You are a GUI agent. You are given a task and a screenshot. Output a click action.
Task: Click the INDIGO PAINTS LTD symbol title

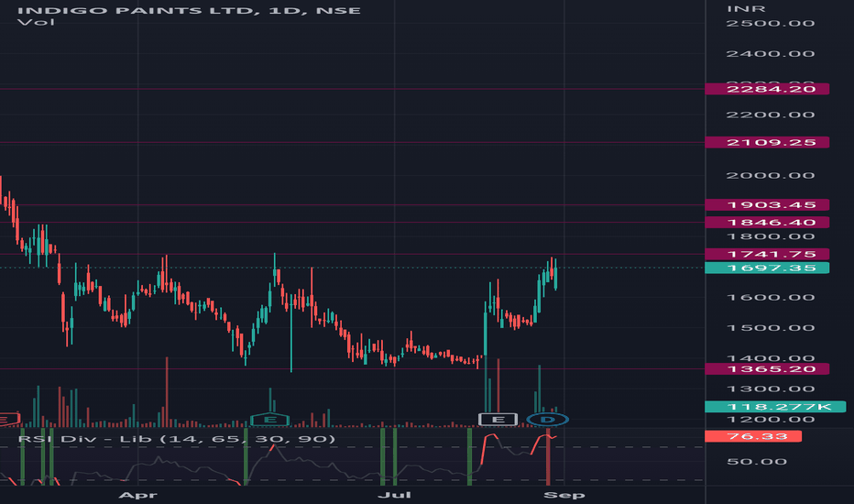[189, 10]
